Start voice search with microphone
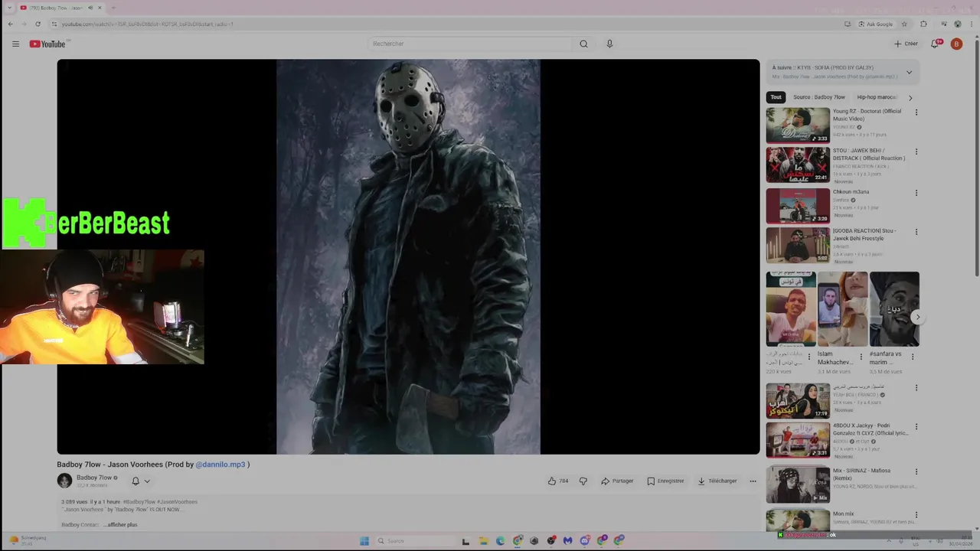The width and height of the screenshot is (980, 551). click(x=609, y=44)
